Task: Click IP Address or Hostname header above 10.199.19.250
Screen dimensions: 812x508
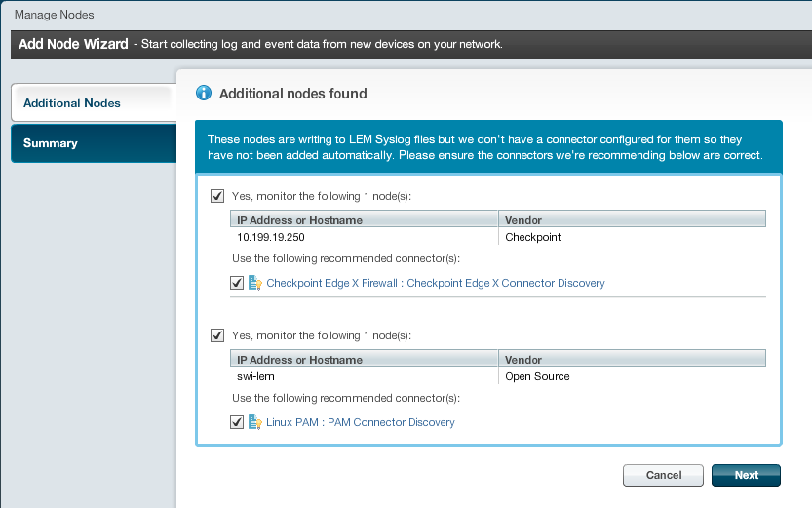Action: coord(364,219)
